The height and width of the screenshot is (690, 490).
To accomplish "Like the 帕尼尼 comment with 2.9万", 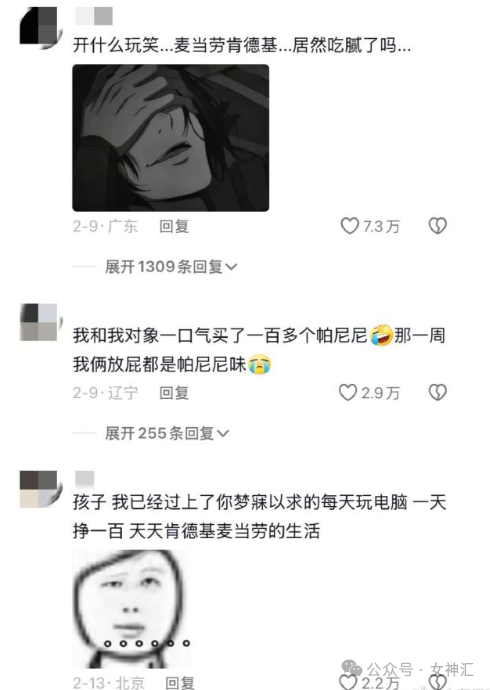I will click(348, 393).
